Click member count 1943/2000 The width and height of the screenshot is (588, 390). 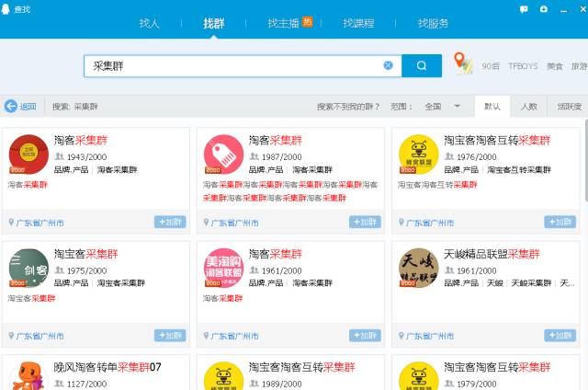[x=86, y=157]
